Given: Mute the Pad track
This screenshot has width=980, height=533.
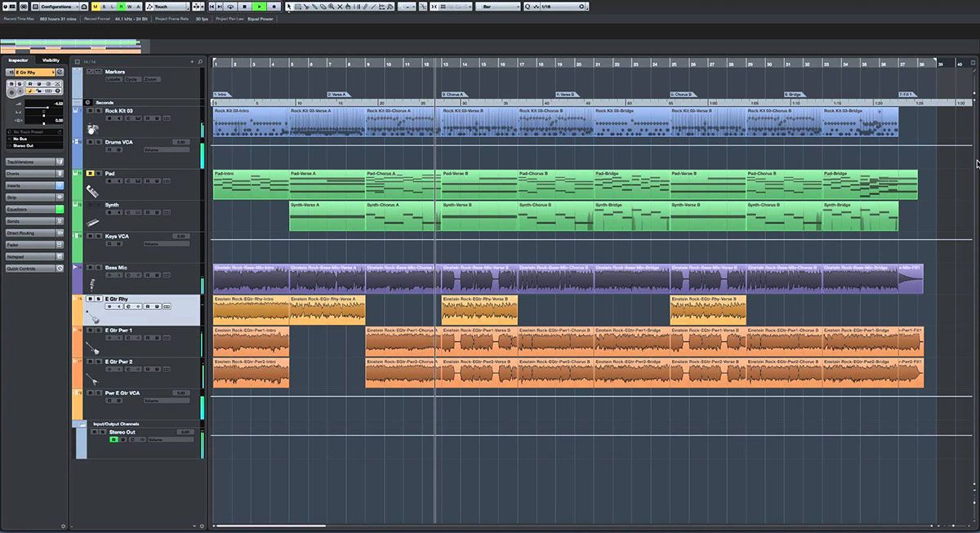Looking at the screenshot, I should (90, 173).
